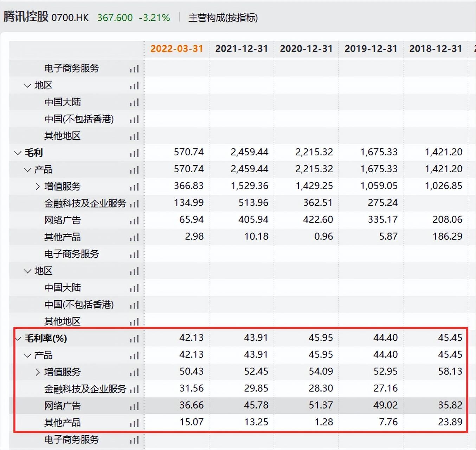Click chart icon for 增值服务 row showing 366.83
The height and width of the screenshot is (450, 476).
[x=134, y=187]
